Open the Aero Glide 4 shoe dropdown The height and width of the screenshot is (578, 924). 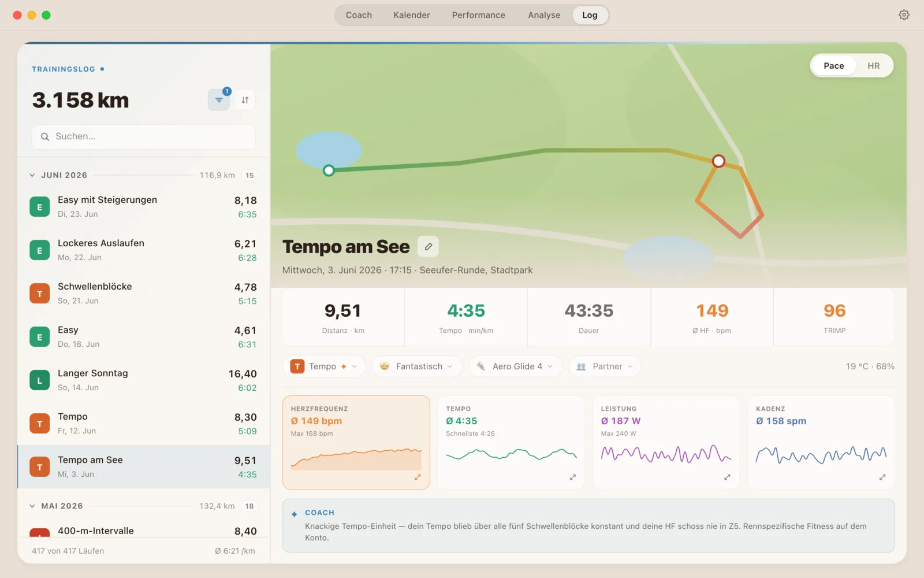[x=515, y=366]
